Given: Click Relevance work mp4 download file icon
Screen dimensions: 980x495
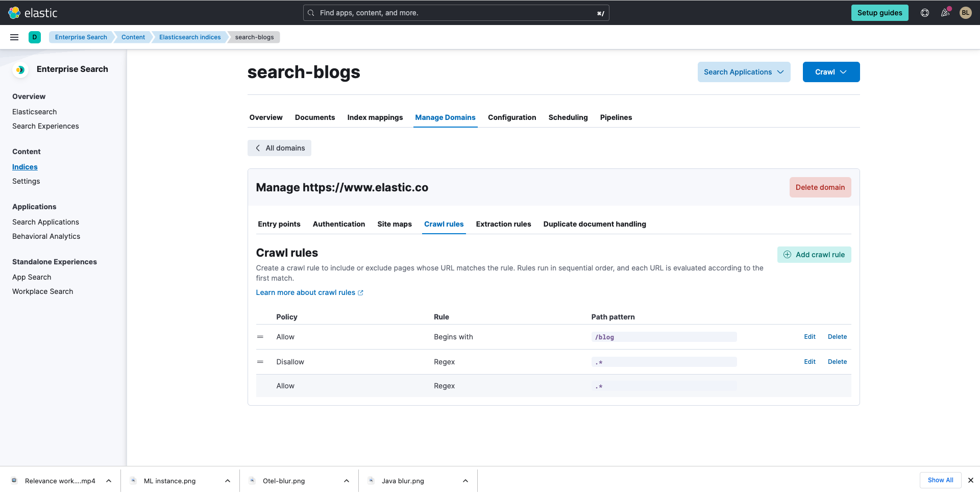Looking at the screenshot, I should [x=14, y=481].
